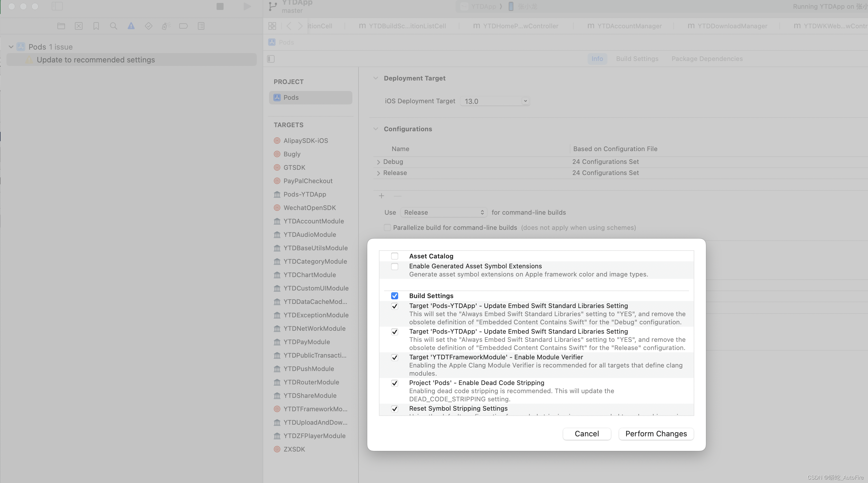
Task: Click the find navigator magnifier icon
Action: pyautogui.click(x=114, y=26)
